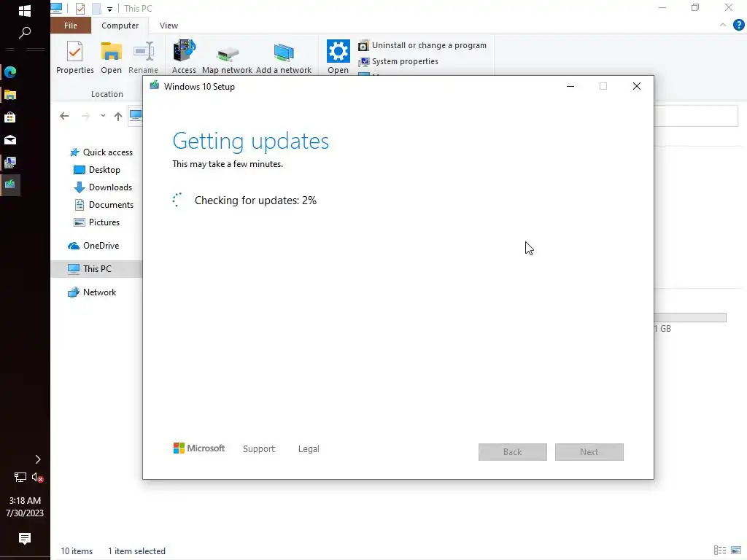Screen dimensions: 747x560
Task: Open network status tray icon
Action: click(x=20, y=477)
